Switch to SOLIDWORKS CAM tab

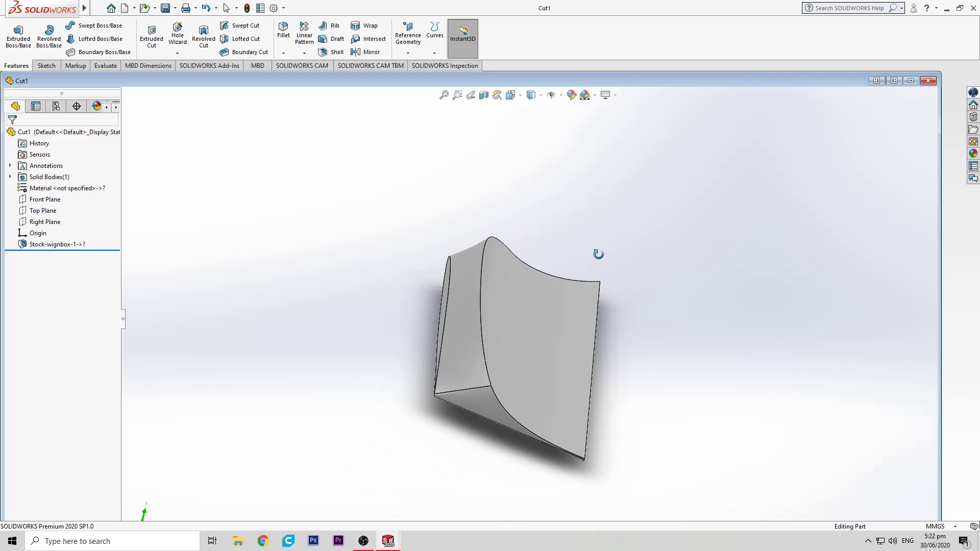click(302, 65)
